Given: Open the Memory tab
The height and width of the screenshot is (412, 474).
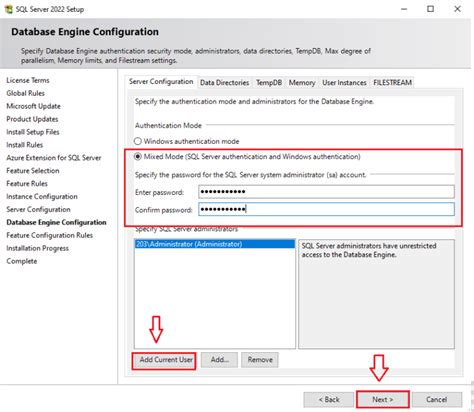Looking at the screenshot, I should click(302, 83).
